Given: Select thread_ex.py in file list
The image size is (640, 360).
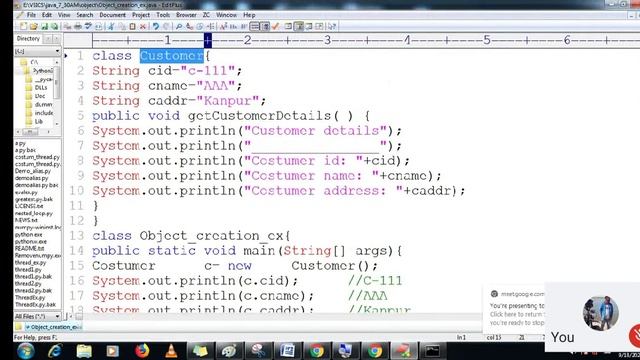Looking at the screenshot, I should [x=31, y=262].
